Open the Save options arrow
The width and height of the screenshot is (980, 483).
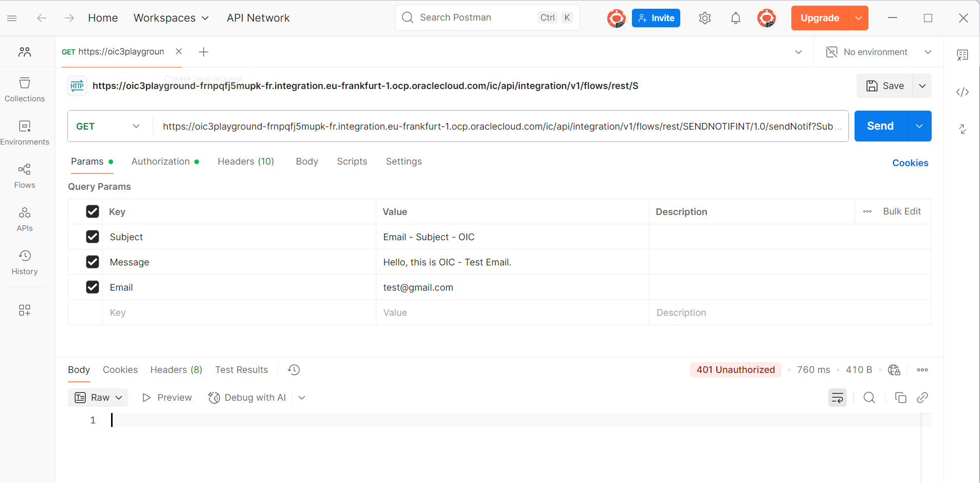pyautogui.click(x=922, y=86)
